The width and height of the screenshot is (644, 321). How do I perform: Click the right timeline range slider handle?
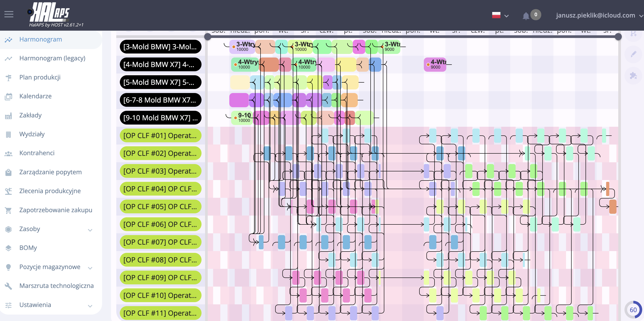pyautogui.click(x=618, y=37)
